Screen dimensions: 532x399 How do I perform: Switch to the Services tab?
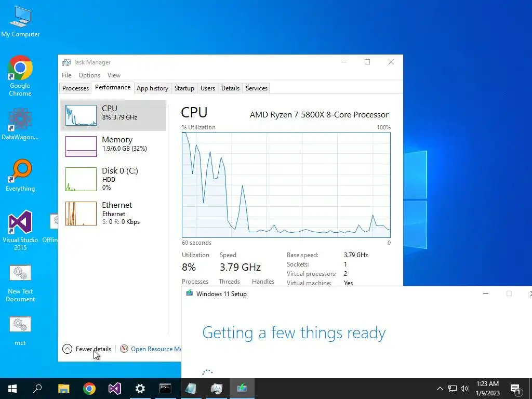[x=257, y=88]
